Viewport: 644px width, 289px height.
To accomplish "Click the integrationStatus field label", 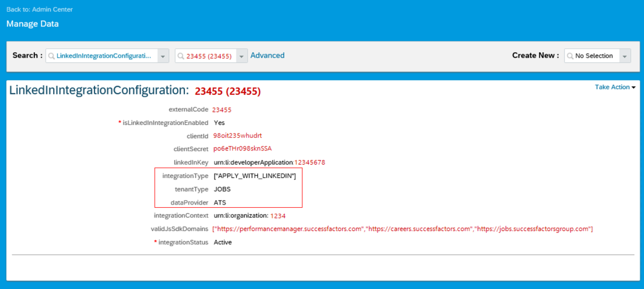I will click(x=183, y=242).
